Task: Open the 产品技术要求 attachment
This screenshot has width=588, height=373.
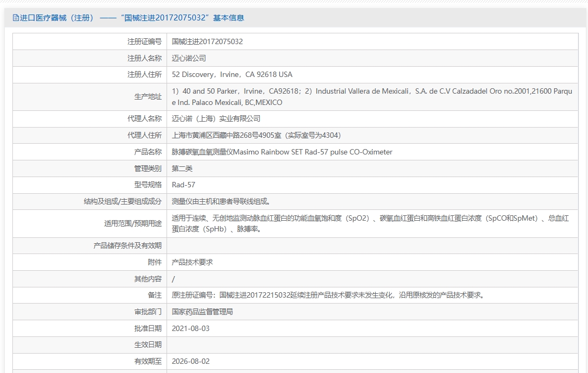Action: 192,262
